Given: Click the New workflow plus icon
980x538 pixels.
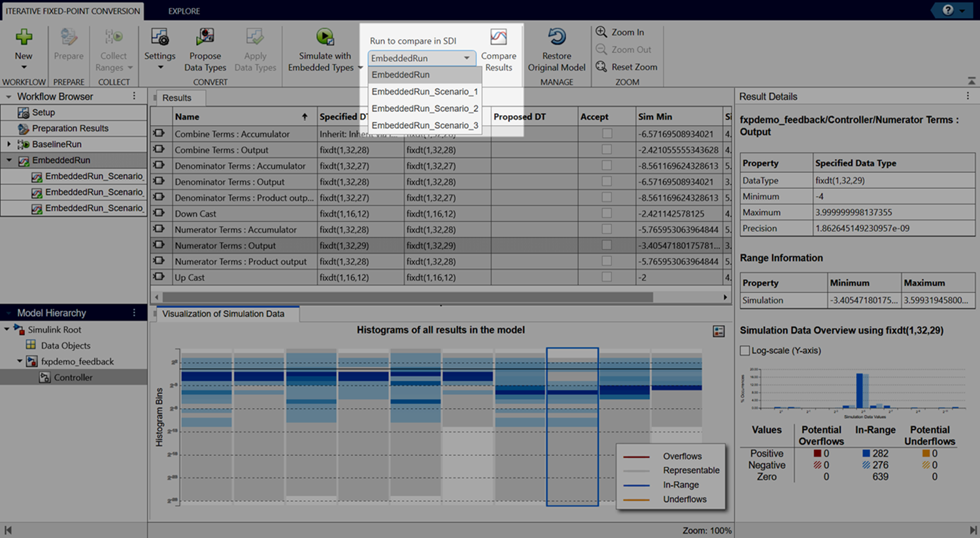Looking at the screenshot, I should pos(24,37).
